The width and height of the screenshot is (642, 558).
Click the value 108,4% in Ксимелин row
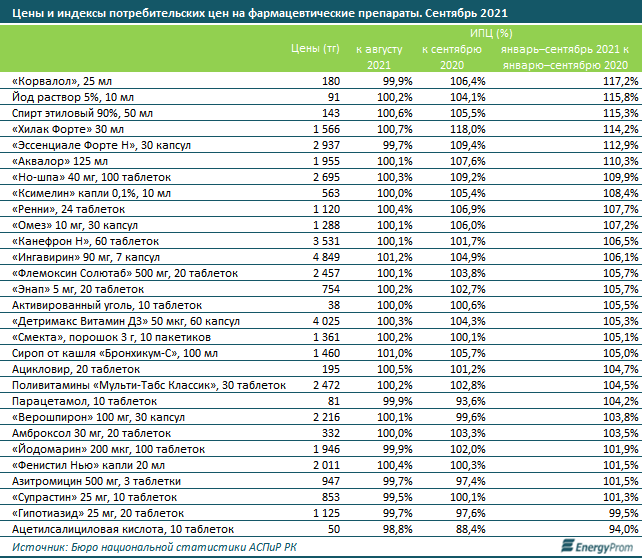621,193
